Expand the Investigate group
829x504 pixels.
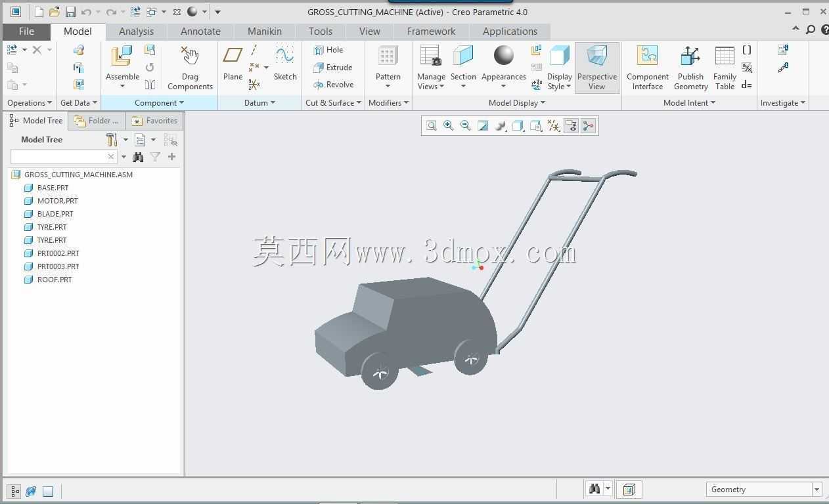[782, 102]
